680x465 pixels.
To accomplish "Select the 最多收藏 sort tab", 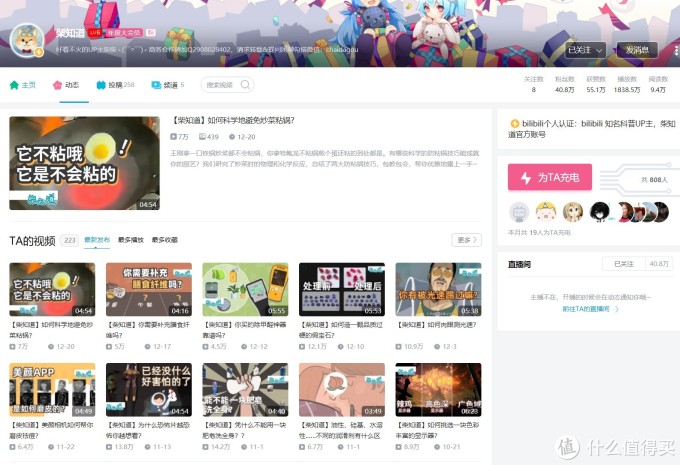I will 165,240.
